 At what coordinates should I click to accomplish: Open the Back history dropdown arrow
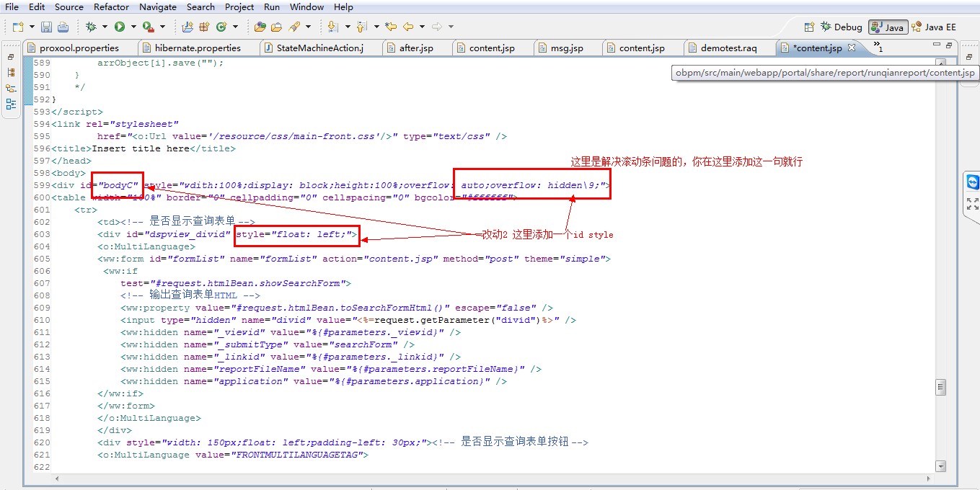[x=422, y=27]
